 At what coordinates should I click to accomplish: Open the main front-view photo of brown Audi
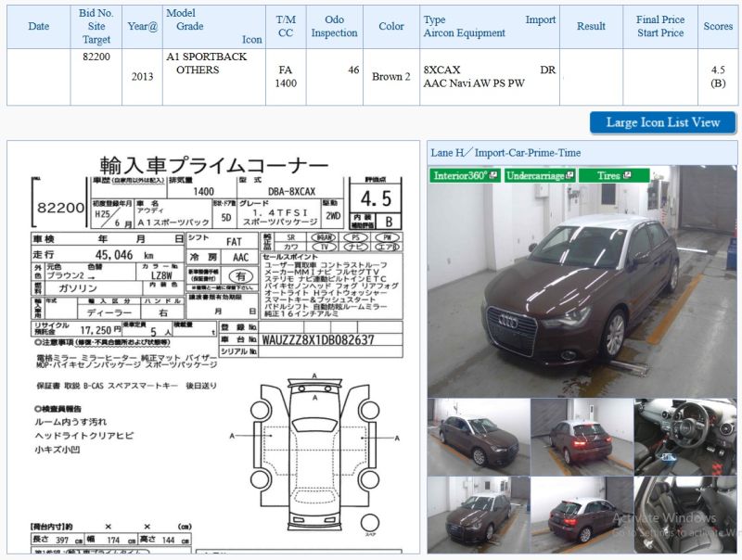point(582,282)
